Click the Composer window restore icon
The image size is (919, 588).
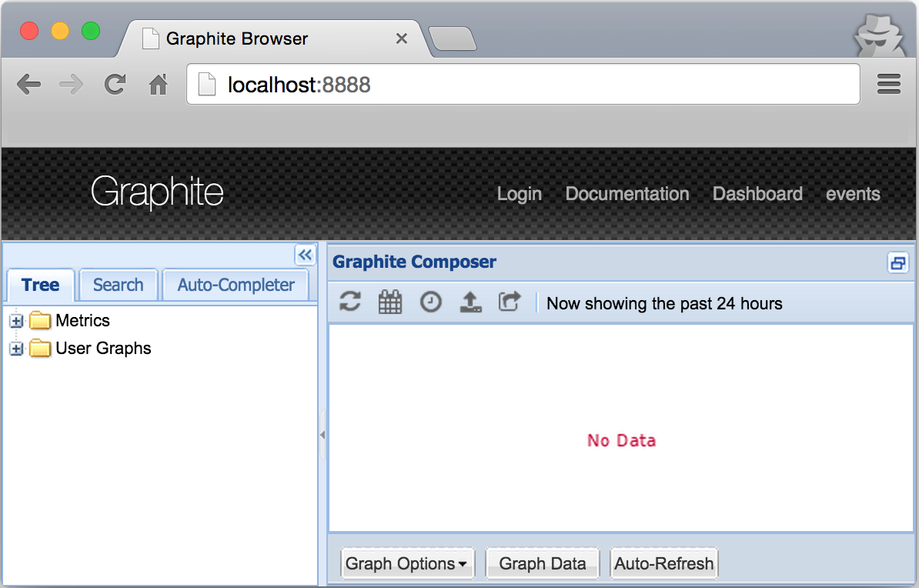pos(898,262)
